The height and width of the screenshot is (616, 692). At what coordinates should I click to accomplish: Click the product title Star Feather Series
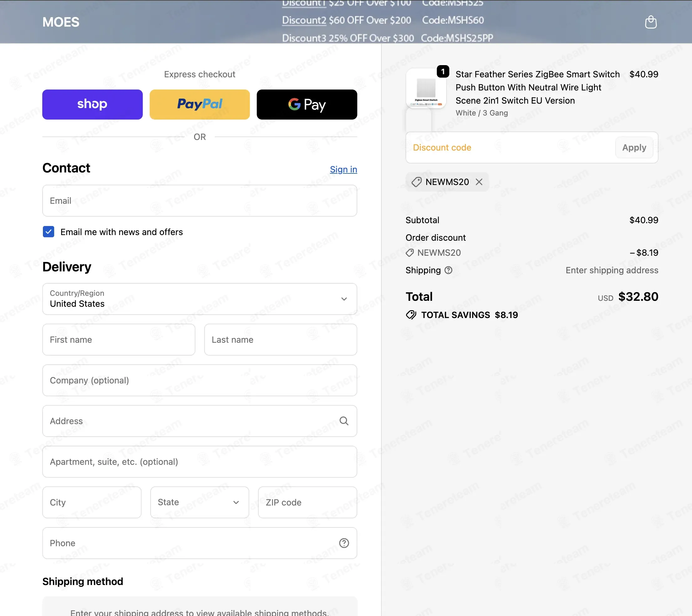[x=538, y=87]
